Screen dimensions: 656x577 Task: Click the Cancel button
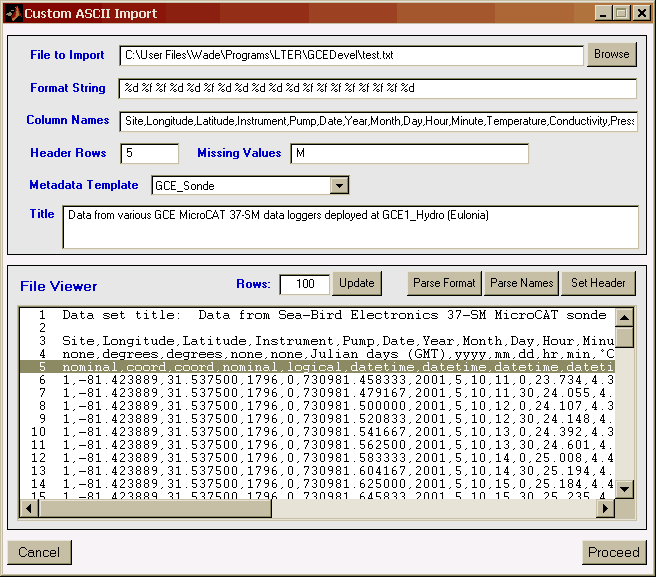39,552
